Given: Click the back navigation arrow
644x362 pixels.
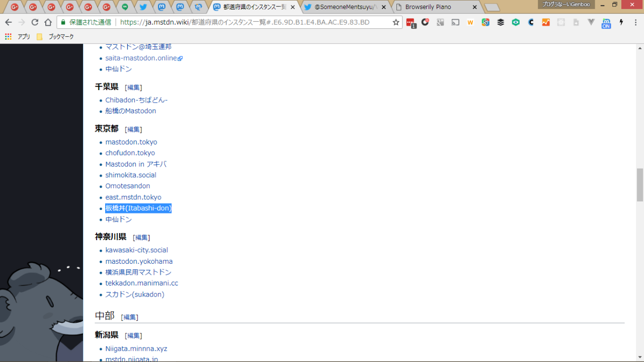Looking at the screenshot, I should 8,22.
